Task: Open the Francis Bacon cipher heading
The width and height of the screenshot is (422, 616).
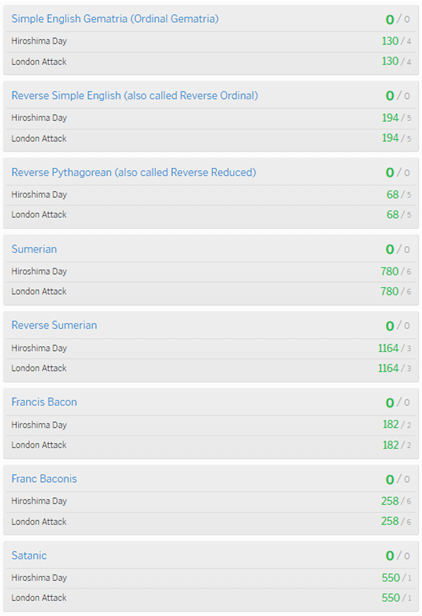Action: pos(44,402)
